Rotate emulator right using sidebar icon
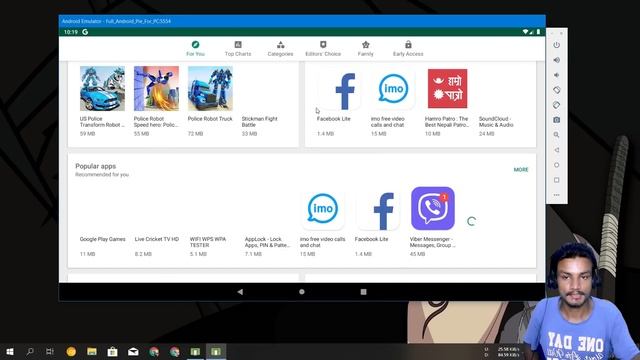The height and width of the screenshot is (360, 640). tap(556, 105)
